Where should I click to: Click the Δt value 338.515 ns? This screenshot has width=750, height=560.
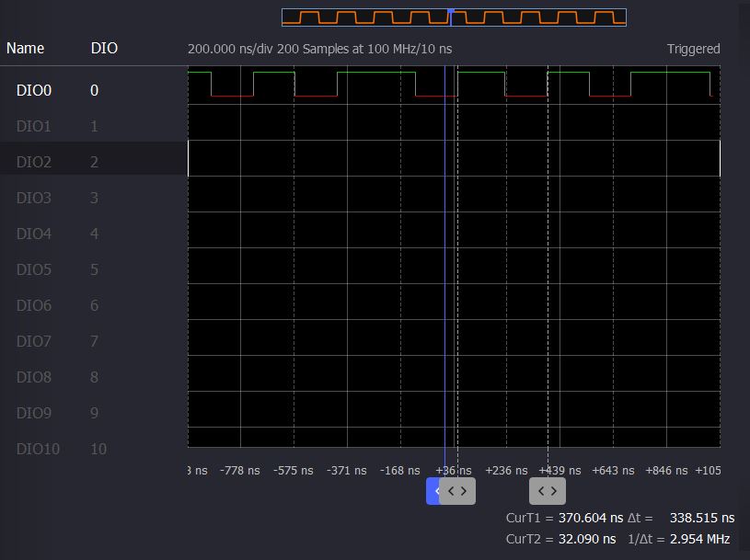point(702,518)
